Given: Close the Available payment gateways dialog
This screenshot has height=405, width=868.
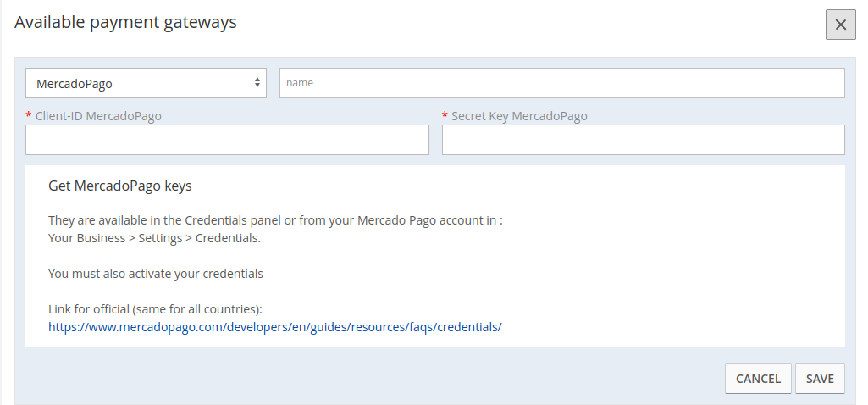Looking at the screenshot, I should [x=840, y=25].
